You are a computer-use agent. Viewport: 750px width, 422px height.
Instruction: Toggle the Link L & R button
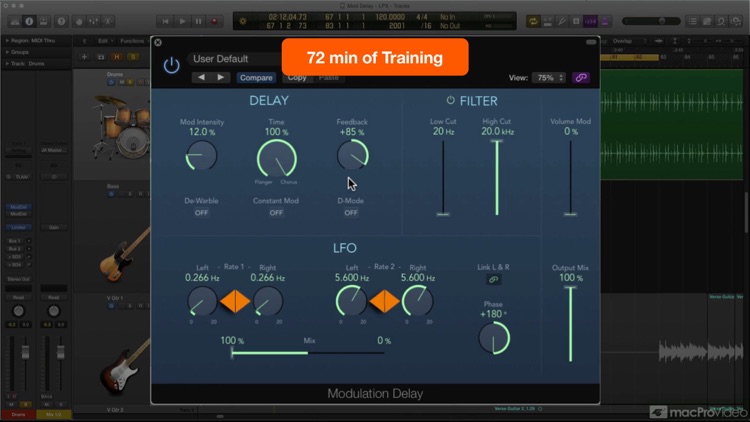(x=494, y=279)
